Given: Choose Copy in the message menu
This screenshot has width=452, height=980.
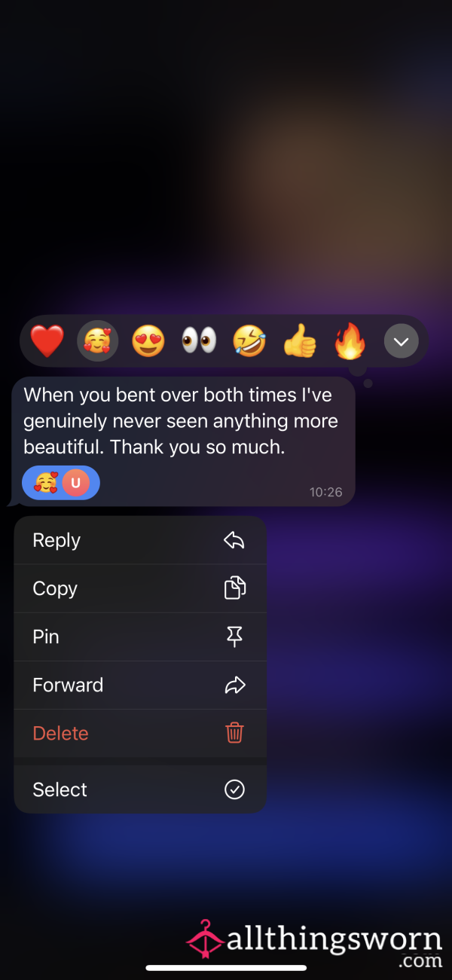Looking at the screenshot, I should 140,588.
